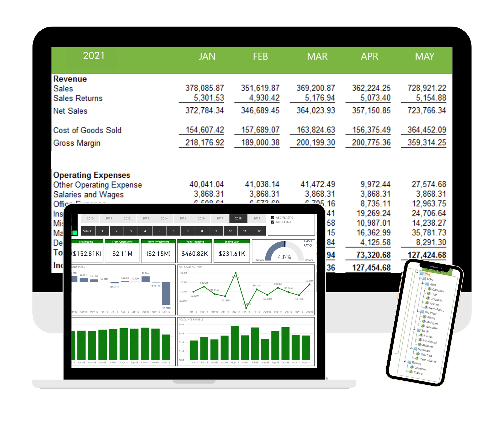Select month 10 button
Screen dimensions: 504x423
coord(231,231)
